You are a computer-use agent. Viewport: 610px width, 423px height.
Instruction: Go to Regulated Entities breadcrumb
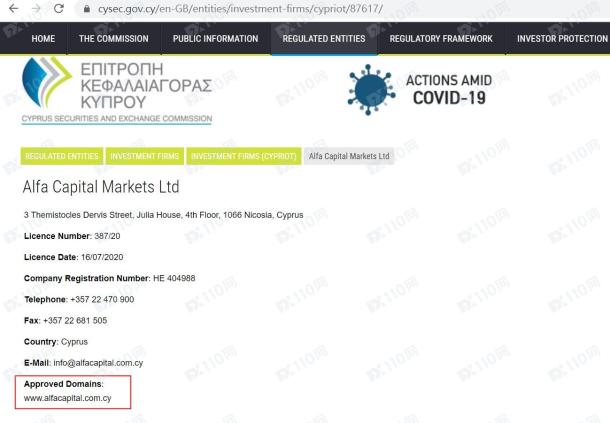pyautogui.click(x=62, y=156)
